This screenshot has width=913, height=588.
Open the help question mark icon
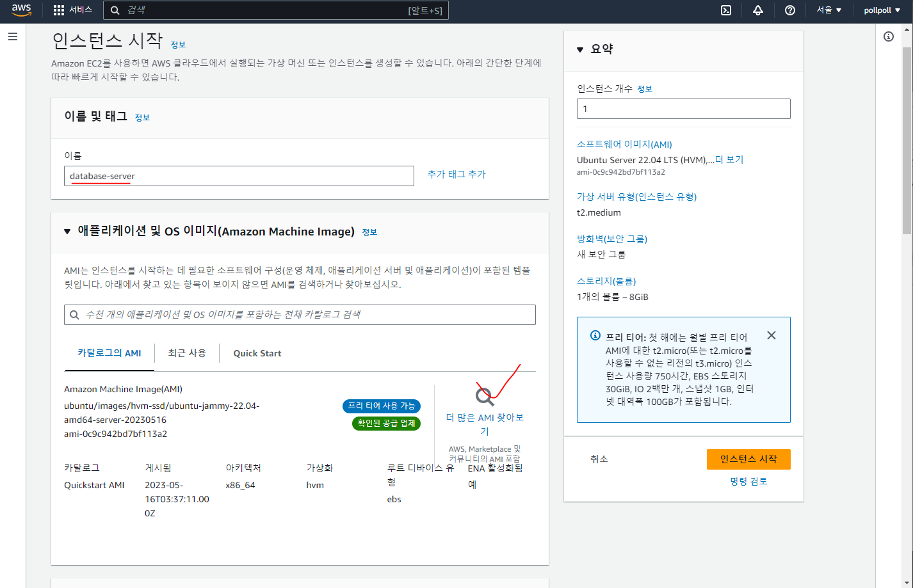click(790, 10)
